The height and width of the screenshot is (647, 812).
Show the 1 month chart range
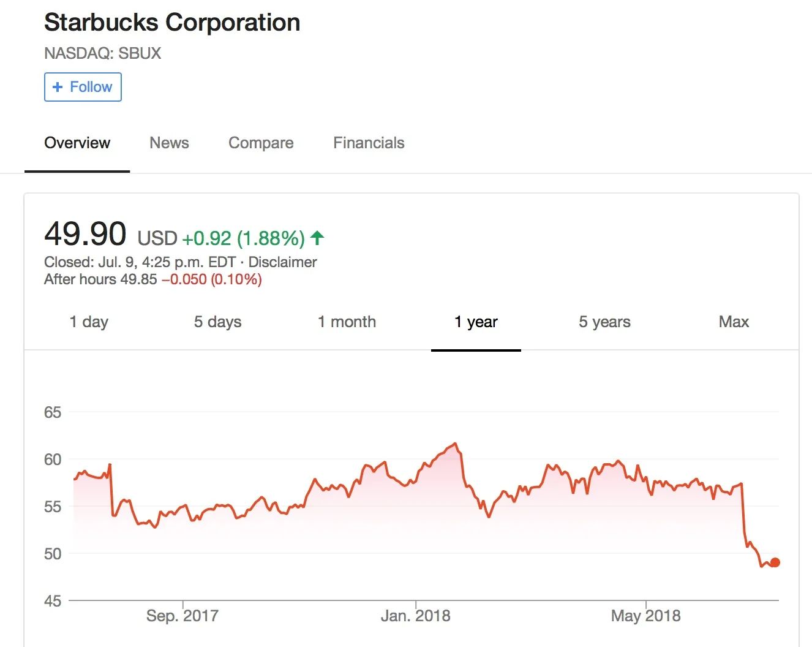(347, 322)
